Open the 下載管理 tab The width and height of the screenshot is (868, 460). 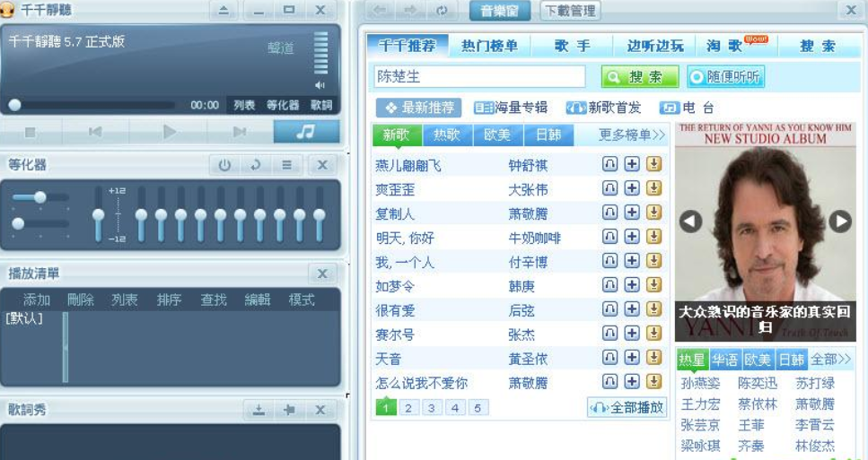pos(570,11)
